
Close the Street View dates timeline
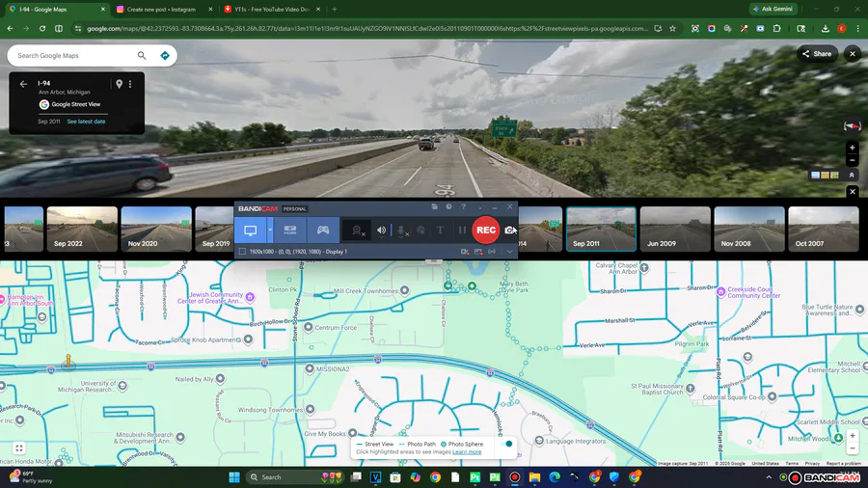click(852, 191)
